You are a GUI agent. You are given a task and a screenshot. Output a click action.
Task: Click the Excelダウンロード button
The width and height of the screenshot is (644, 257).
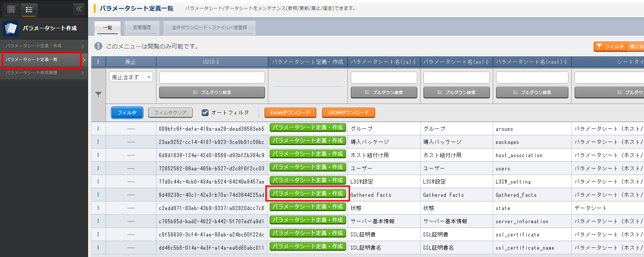[x=290, y=113]
